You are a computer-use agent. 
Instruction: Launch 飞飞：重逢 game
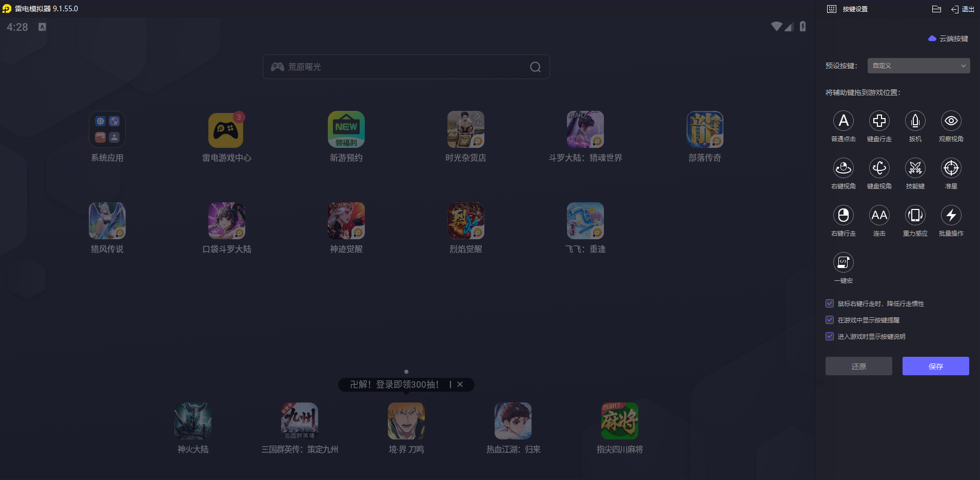(x=585, y=221)
